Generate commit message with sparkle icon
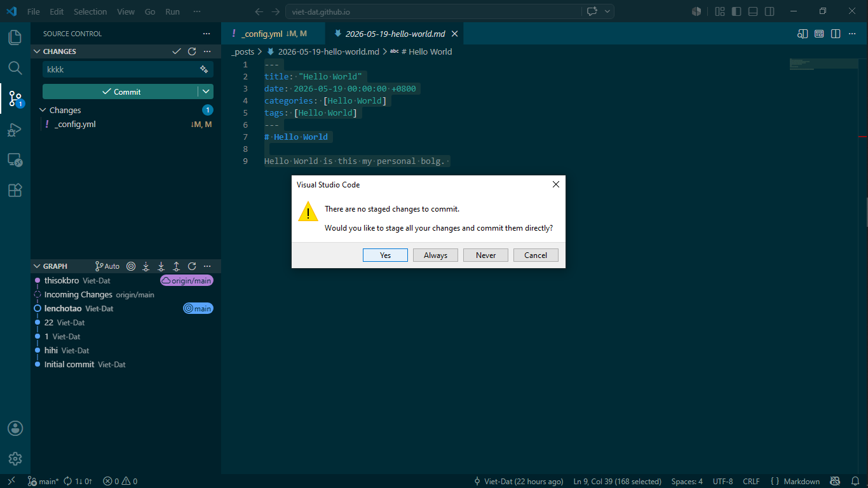868x488 pixels. [x=204, y=69]
